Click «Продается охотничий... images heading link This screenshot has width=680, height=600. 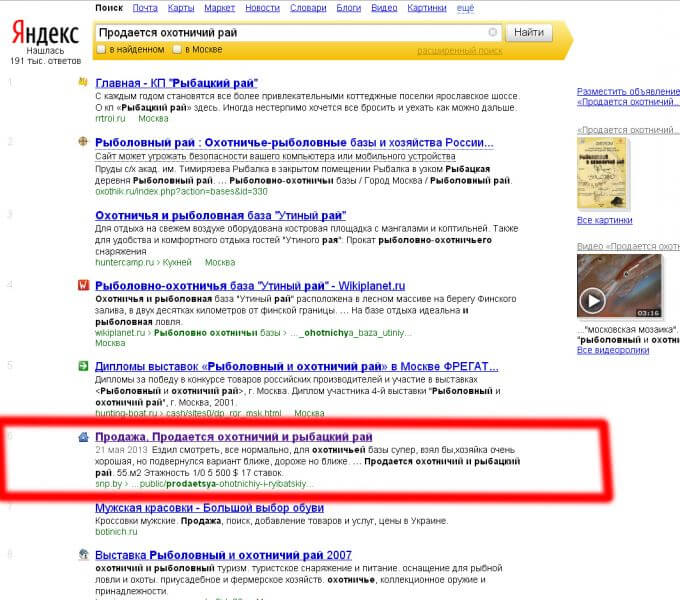(x=628, y=130)
